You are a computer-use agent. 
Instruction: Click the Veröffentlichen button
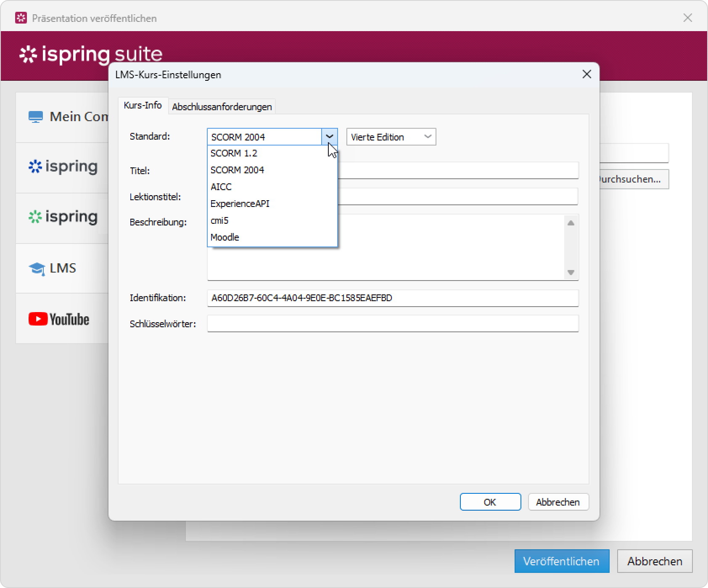tap(562, 561)
